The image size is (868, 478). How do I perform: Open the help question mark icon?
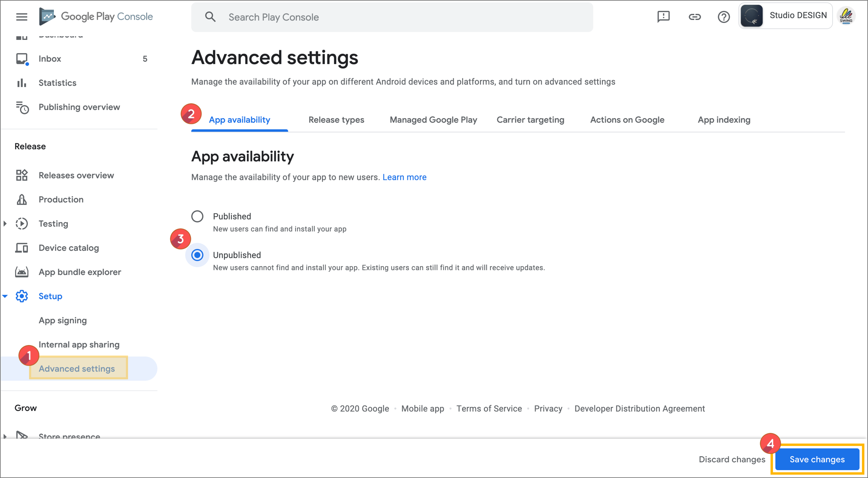723,17
